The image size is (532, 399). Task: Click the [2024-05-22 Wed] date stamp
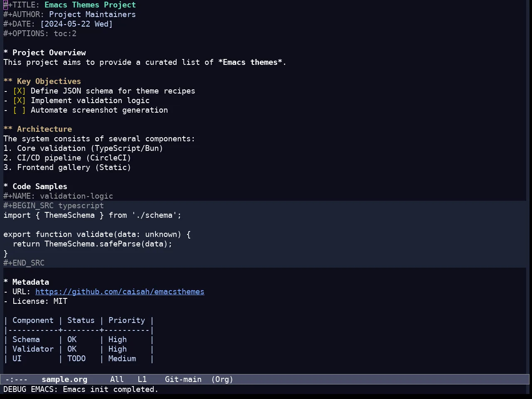pyautogui.click(x=76, y=24)
